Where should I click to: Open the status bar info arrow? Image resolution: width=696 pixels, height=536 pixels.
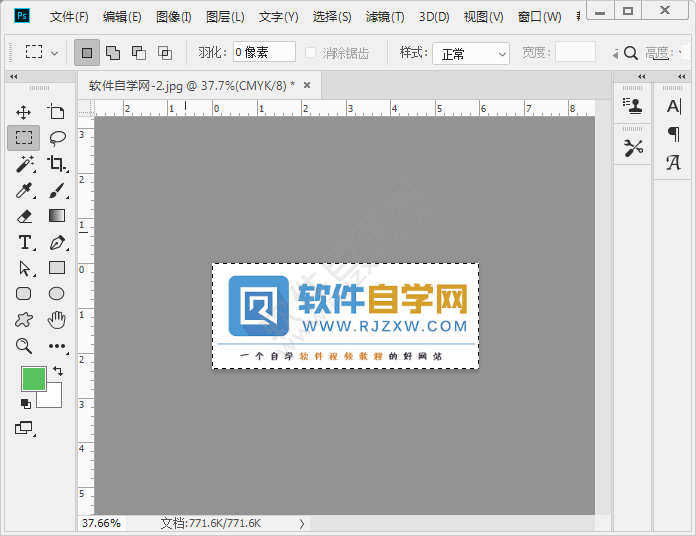(x=302, y=524)
